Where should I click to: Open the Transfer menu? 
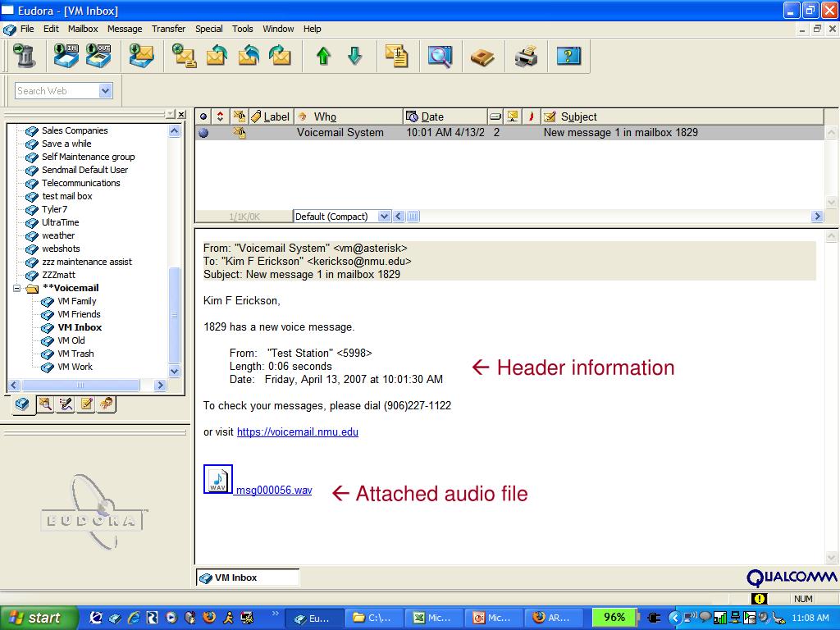point(168,29)
